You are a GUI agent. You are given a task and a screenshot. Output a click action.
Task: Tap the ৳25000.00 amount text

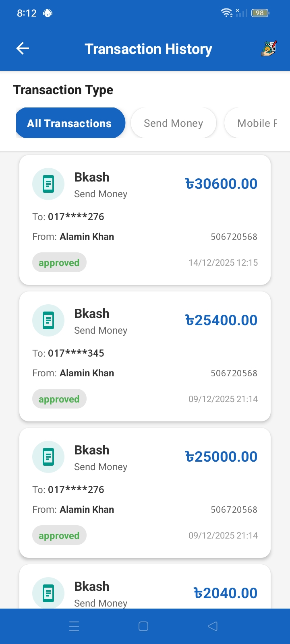coord(221,457)
